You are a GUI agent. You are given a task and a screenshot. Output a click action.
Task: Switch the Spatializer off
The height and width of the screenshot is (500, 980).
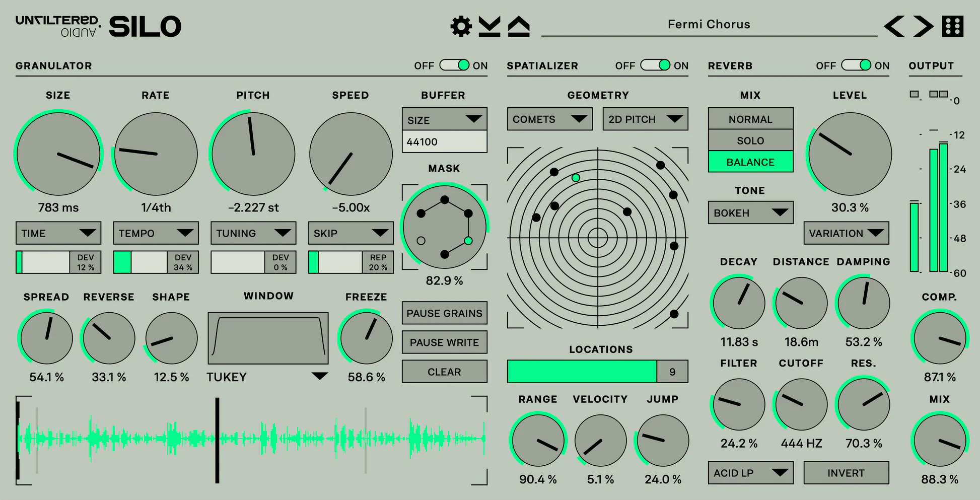655,65
